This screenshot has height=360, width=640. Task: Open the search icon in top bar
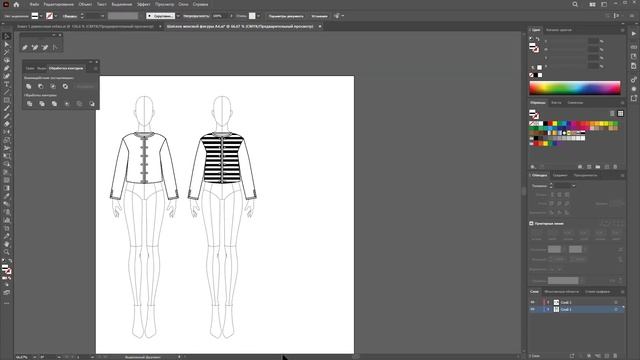575,4
